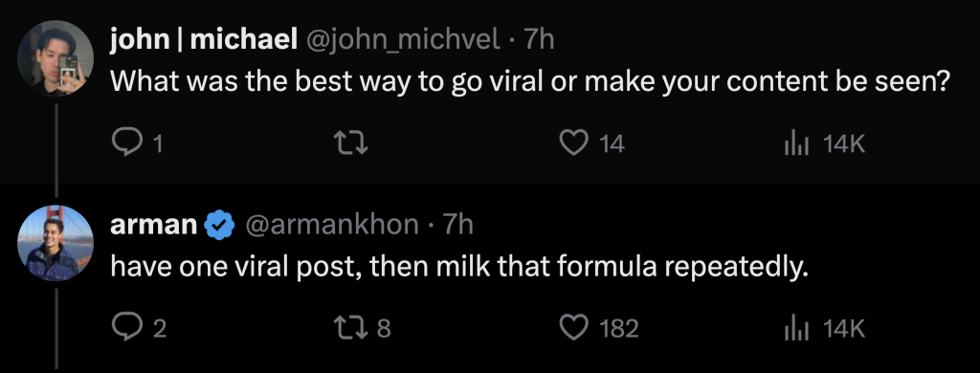Screen dimensions: 980x373
Task: Reply to john | michael's tweet
Action: coord(127,143)
